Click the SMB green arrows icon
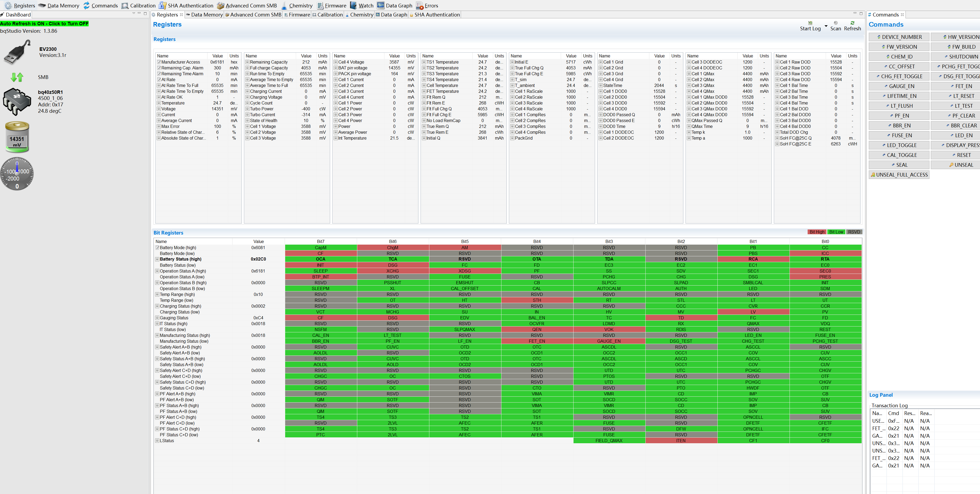The image size is (980, 494). tap(17, 77)
